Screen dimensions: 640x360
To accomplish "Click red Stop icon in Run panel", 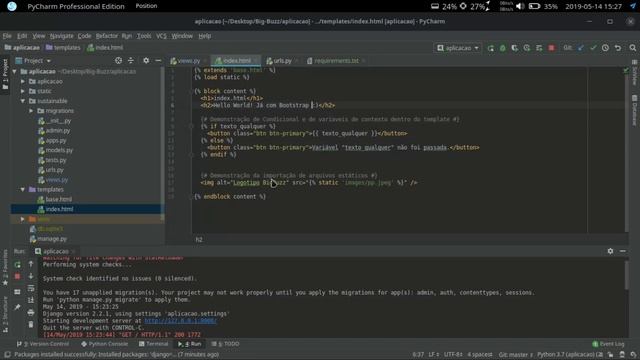I will 17,277.
